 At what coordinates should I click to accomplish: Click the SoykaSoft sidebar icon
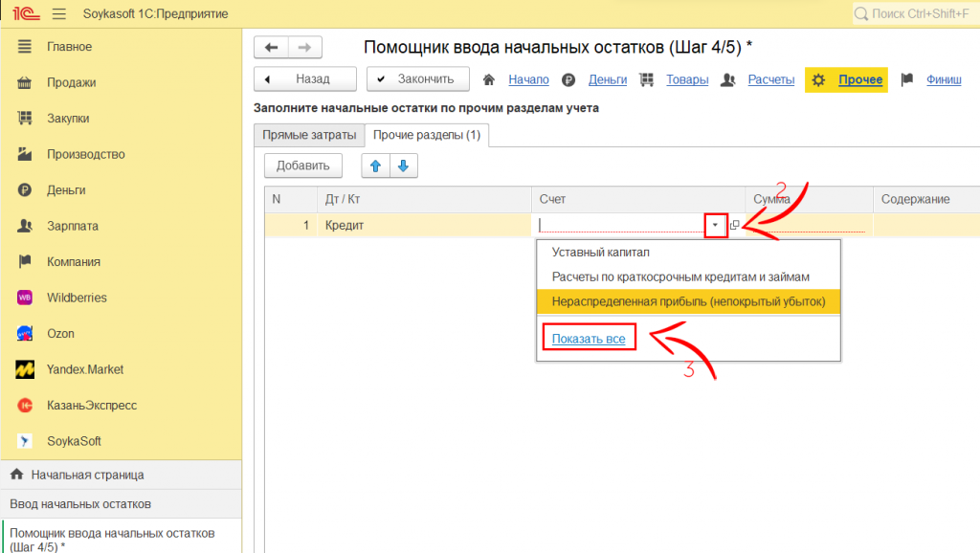(x=26, y=441)
